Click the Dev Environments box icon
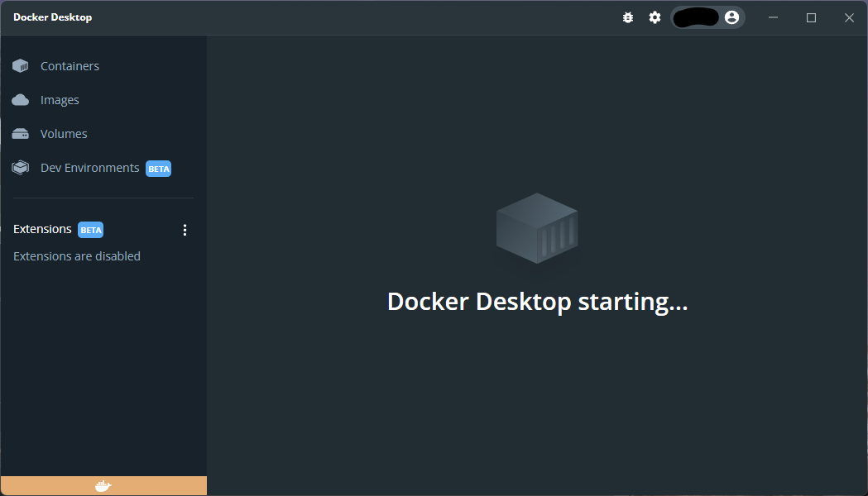The width and height of the screenshot is (868, 496). tap(21, 168)
